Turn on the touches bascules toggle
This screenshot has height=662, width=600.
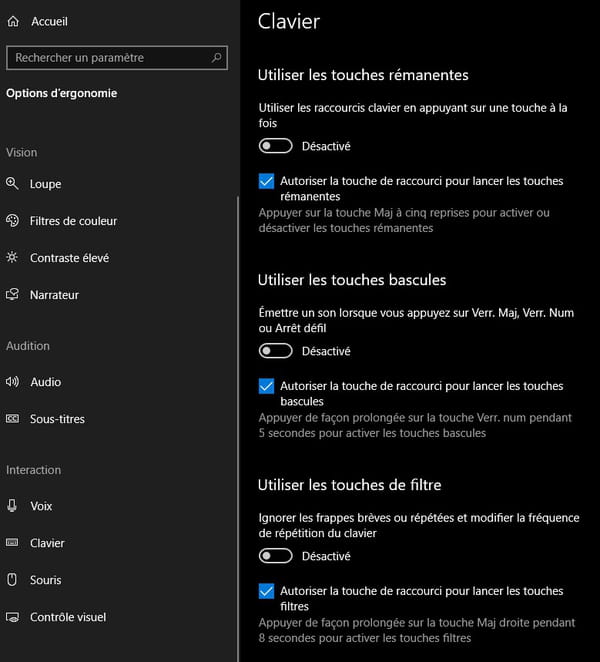275,351
